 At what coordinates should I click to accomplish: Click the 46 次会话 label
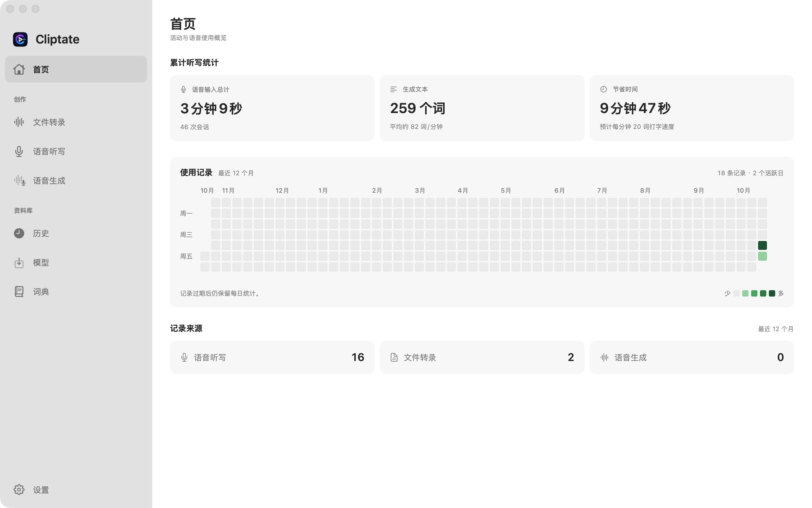[195, 127]
